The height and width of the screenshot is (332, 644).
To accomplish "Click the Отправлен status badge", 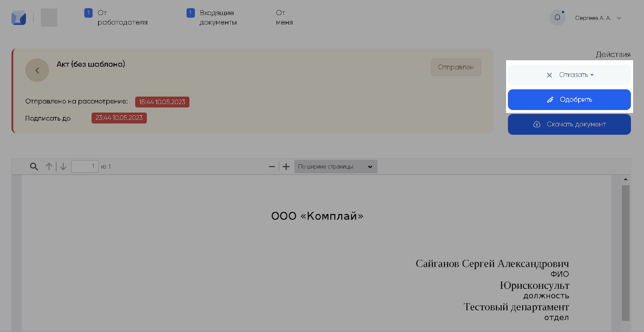I will coord(456,67).
